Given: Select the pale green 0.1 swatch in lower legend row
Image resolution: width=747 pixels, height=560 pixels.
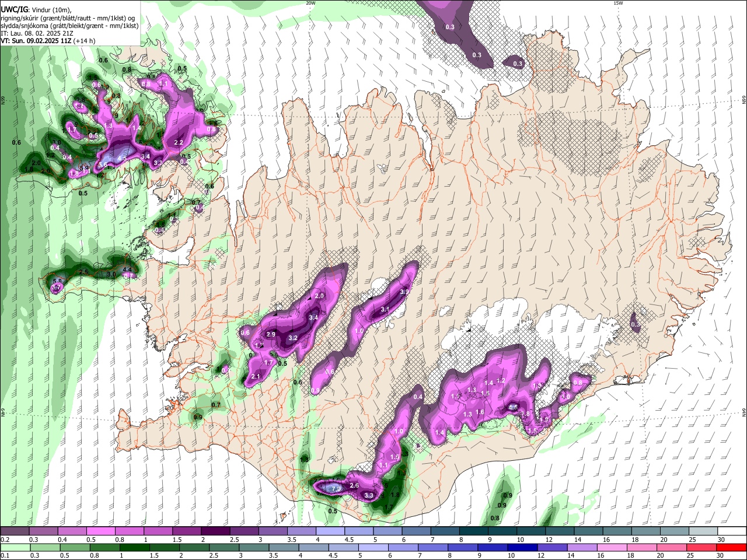Looking at the screenshot, I should coord(15,547).
